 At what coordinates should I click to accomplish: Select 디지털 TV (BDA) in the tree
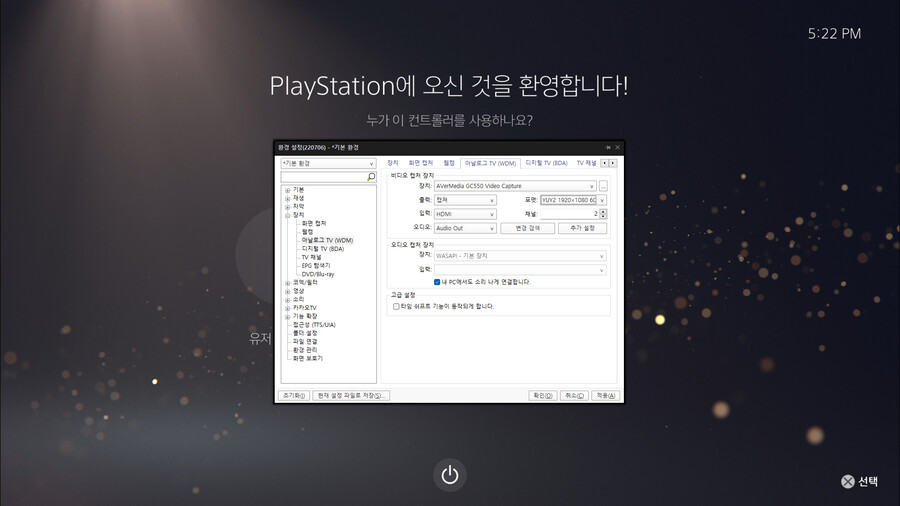(323, 249)
